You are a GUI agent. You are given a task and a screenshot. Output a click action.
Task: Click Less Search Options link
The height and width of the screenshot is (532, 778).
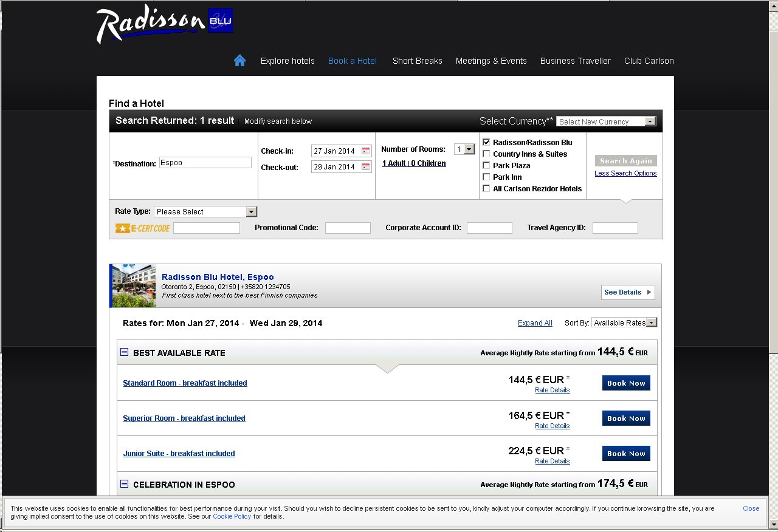[625, 173]
